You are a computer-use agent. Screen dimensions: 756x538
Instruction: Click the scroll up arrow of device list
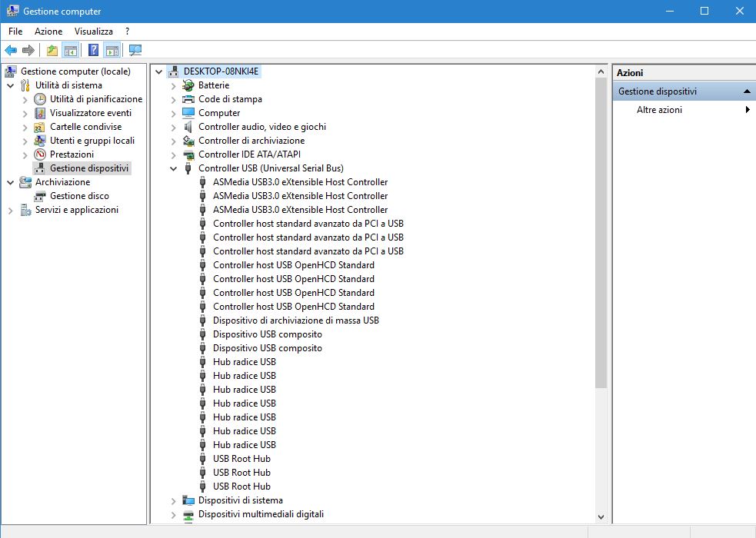[x=601, y=71]
